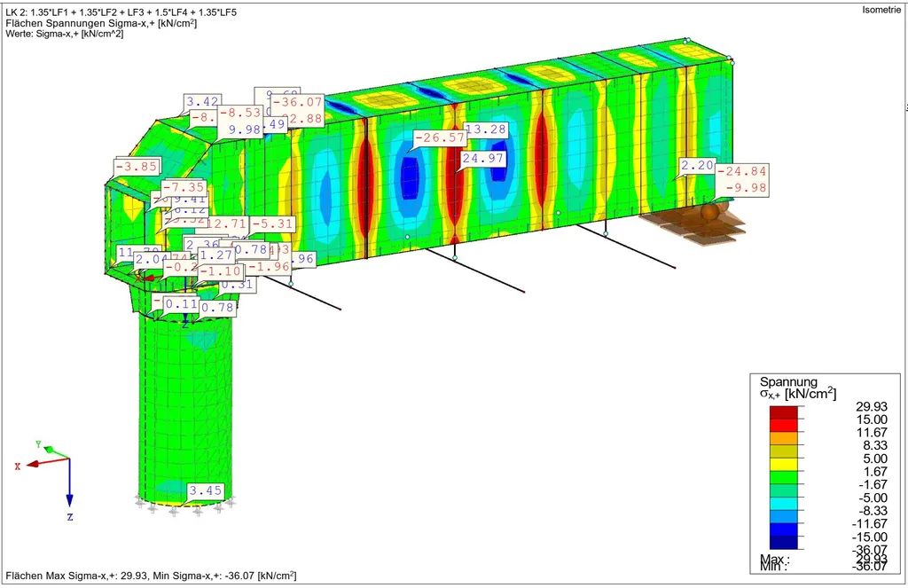Click the dark red legend swatch for 29.93
The image size is (908, 588).
(784, 412)
